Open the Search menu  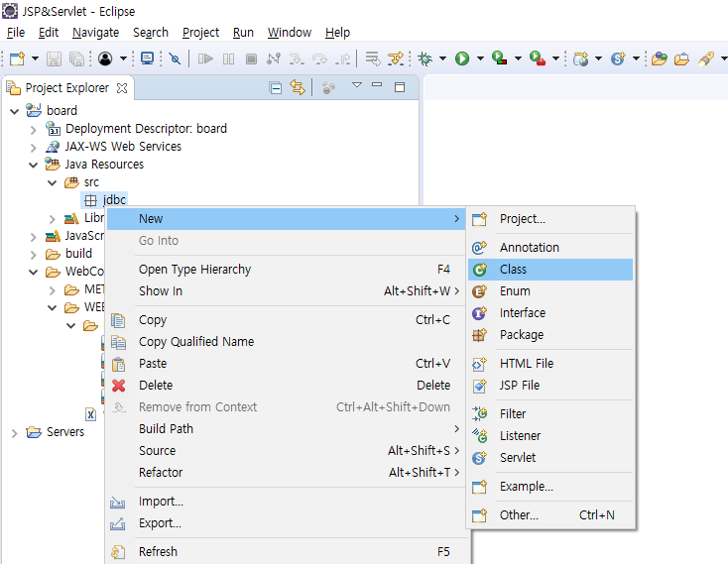[x=151, y=33]
